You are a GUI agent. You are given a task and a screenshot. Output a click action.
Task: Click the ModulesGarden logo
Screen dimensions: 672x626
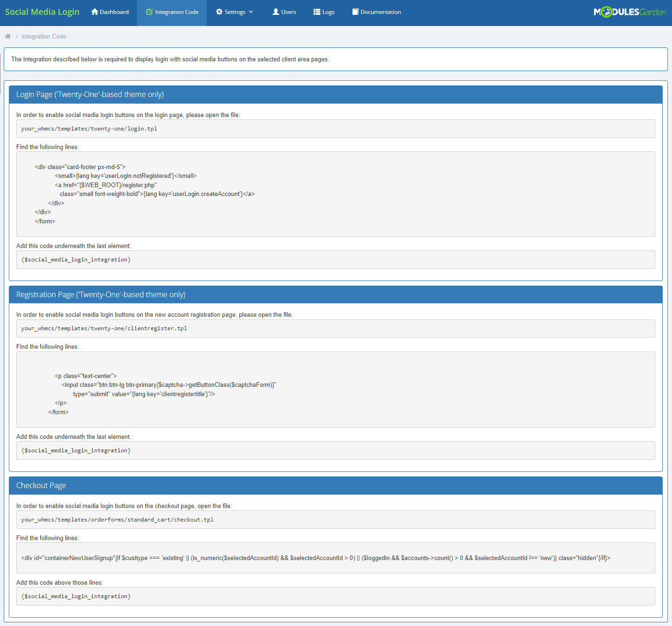click(630, 12)
